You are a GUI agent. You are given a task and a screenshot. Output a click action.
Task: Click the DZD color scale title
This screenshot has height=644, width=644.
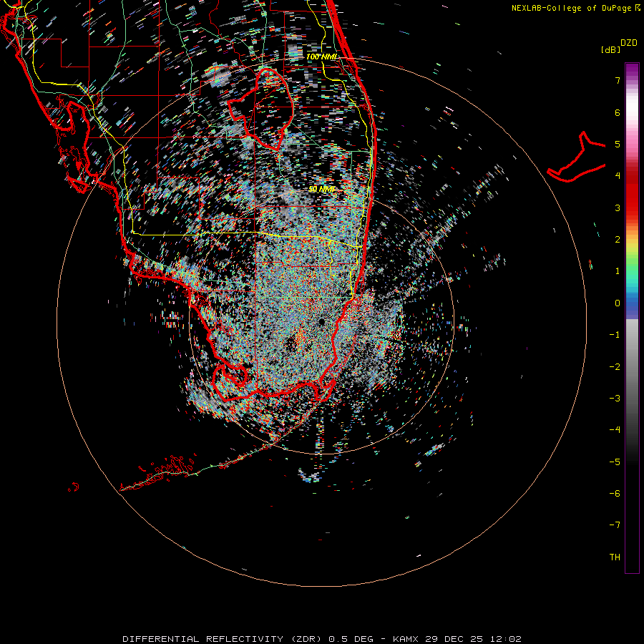click(x=629, y=43)
